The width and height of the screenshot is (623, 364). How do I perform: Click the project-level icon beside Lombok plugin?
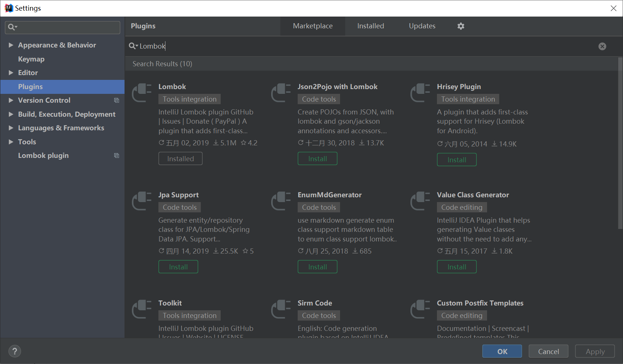116,156
